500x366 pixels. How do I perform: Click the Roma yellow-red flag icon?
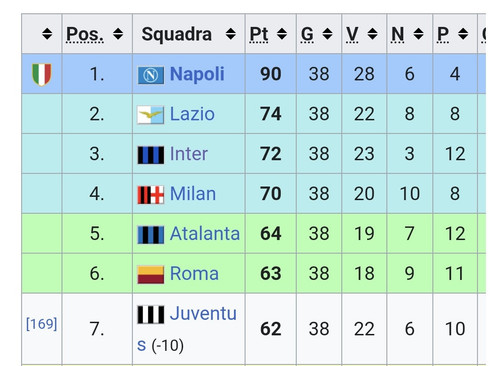click(x=151, y=275)
